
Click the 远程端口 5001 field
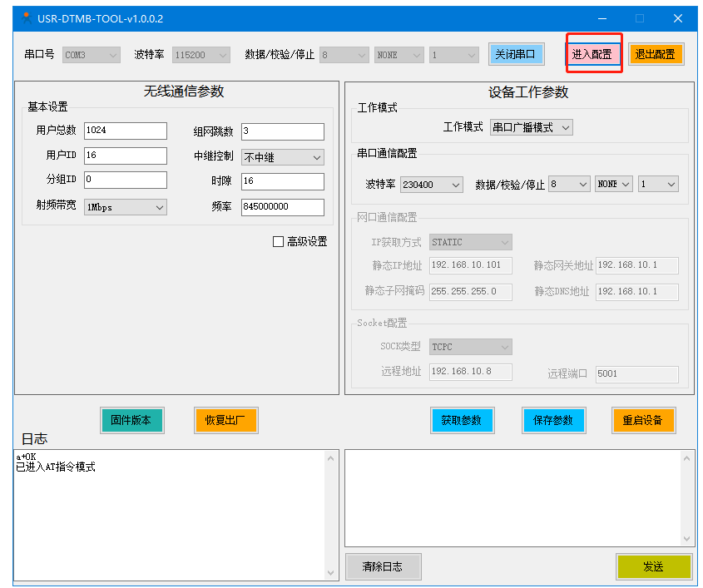tap(636, 373)
